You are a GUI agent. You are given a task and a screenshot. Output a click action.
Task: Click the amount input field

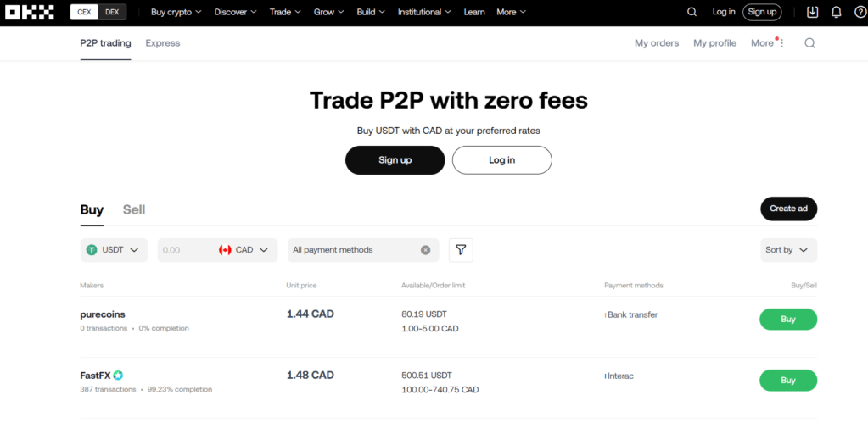coord(184,250)
